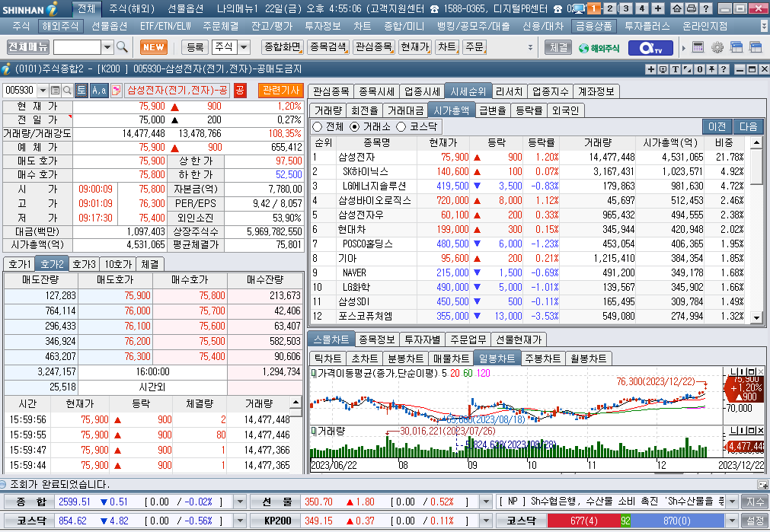Expand the menu bar overflow arrow at right
Image resolution: width=770 pixels, height=532 pixels.
tap(765, 26)
